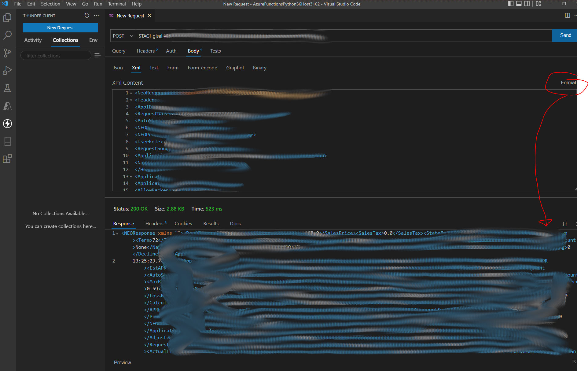Screen dimensions: 588x371
Task: Open the Search view icon
Action: tap(7, 35)
